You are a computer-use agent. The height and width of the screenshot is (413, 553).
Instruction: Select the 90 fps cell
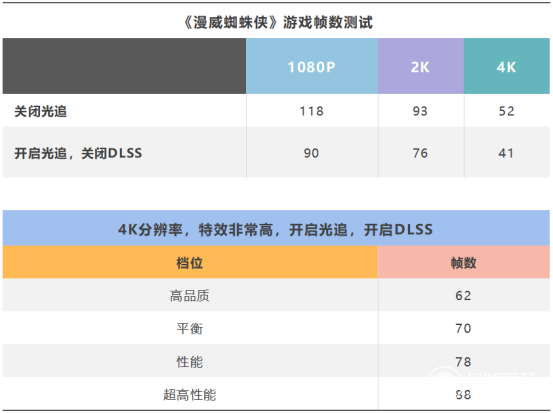pyautogui.click(x=311, y=153)
